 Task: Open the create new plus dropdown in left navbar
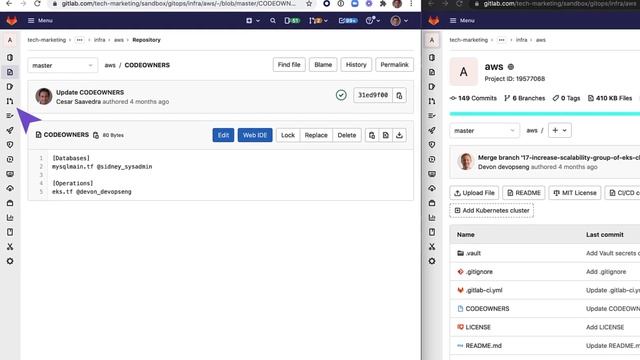click(x=253, y=20)
